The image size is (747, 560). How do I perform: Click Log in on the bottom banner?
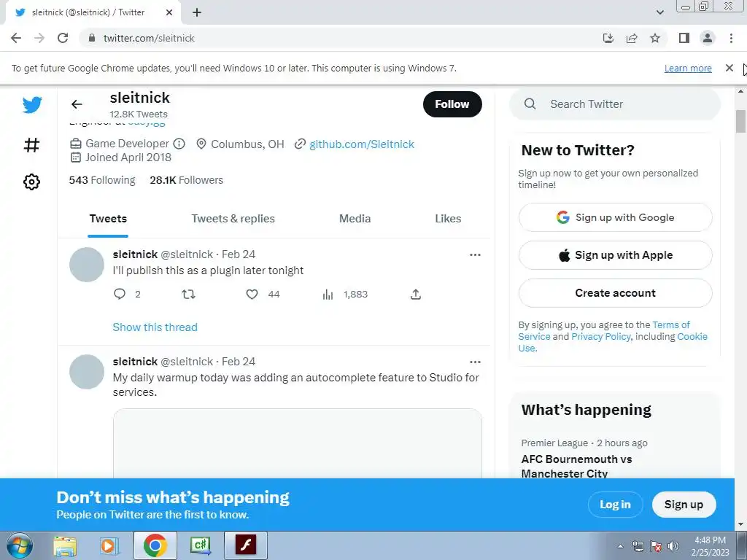[615, 505]
